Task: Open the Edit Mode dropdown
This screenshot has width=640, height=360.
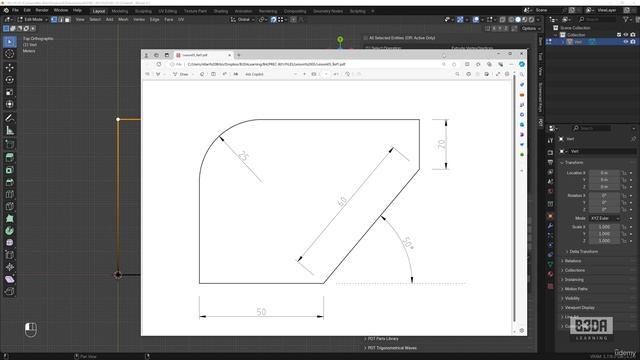Action: 33,19
